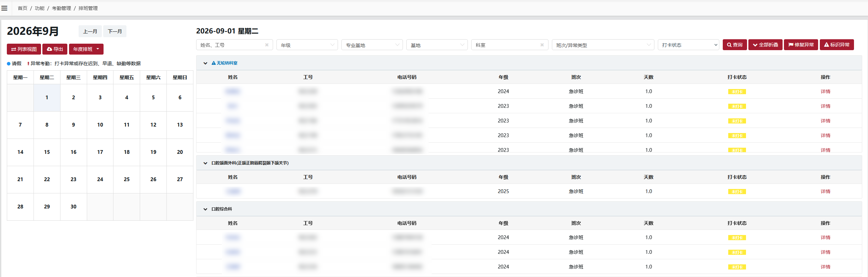Select calendar day 10
The width and height of the screenshot is (868, 277).
coord(100,125)
